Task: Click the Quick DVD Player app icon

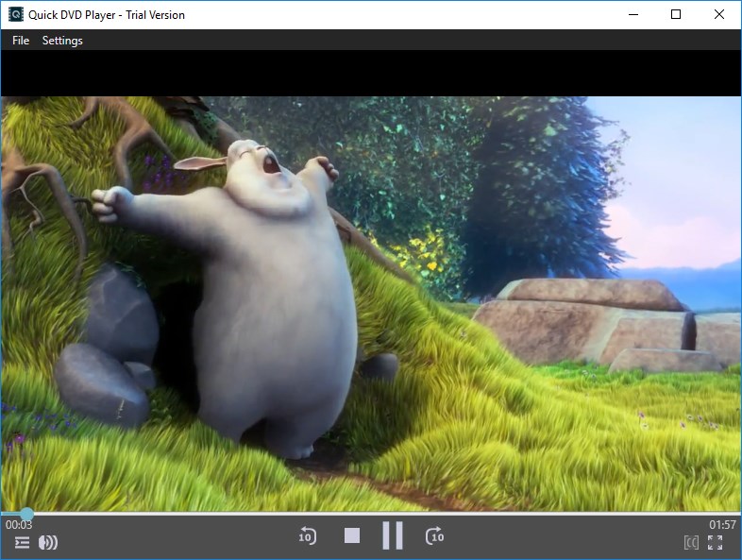Action: click(x=16, y=15)
